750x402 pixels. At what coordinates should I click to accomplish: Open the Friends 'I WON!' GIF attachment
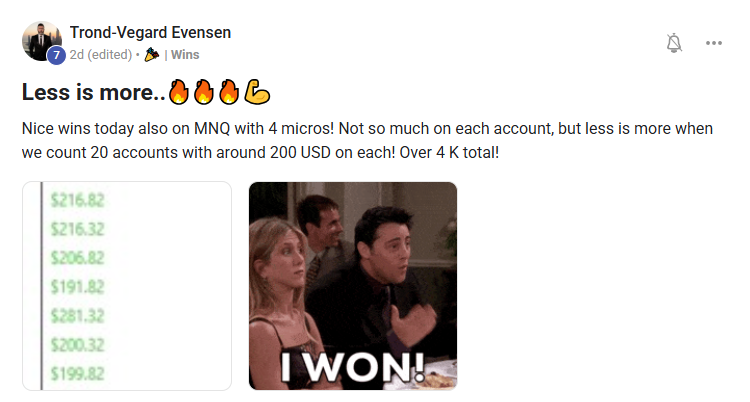(x=353, y=286)
